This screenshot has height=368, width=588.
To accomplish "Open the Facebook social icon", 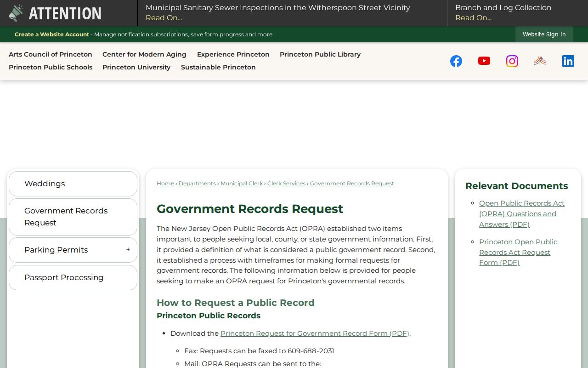I will 456,61.
